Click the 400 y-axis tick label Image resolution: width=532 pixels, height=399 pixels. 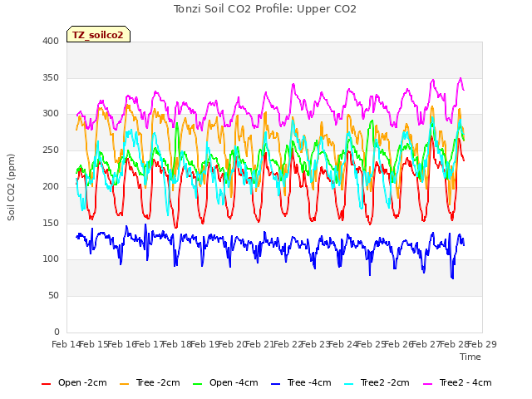point(51,41)
